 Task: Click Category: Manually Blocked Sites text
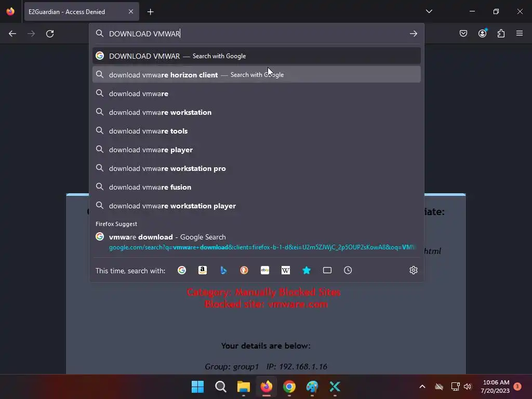(x=263, y=292)
